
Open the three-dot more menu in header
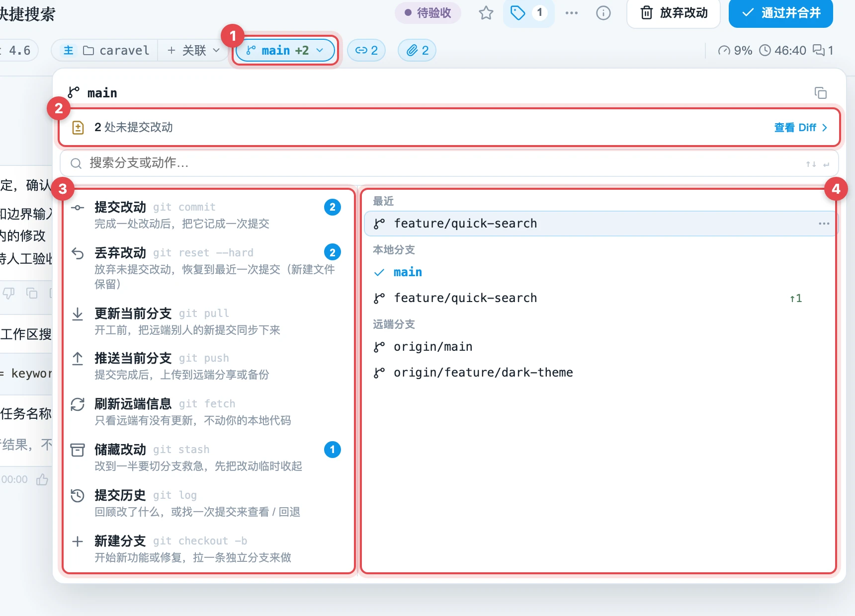(x=572, y=13)
